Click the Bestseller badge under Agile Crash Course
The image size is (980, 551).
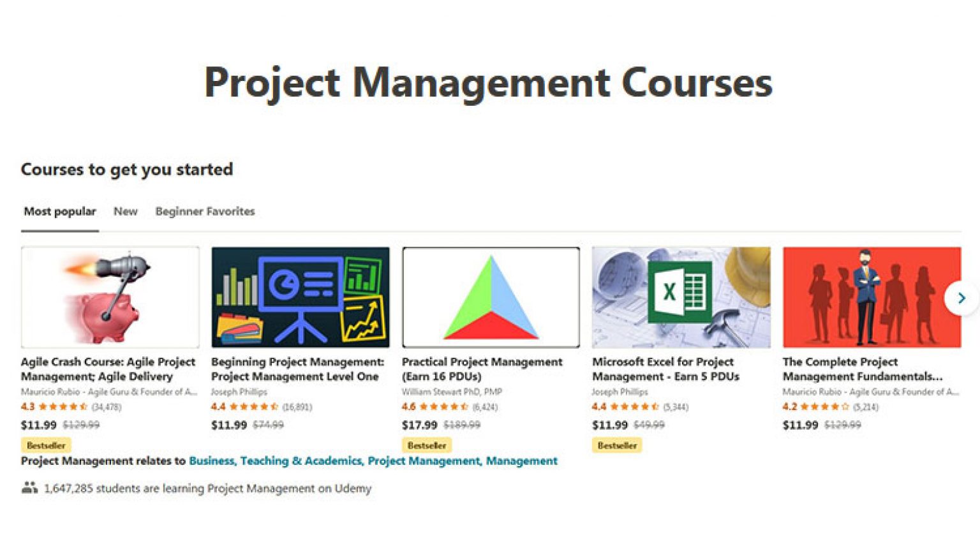pos(46,445)
